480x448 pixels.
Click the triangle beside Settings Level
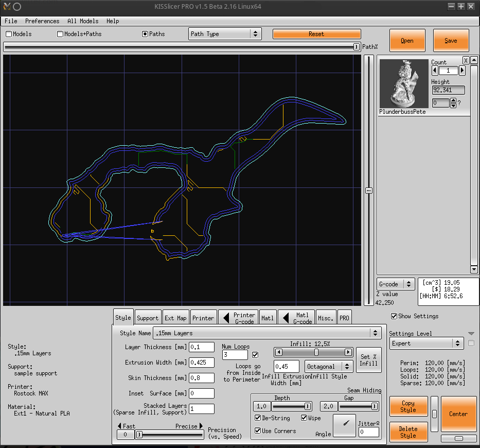click(471, 333)
